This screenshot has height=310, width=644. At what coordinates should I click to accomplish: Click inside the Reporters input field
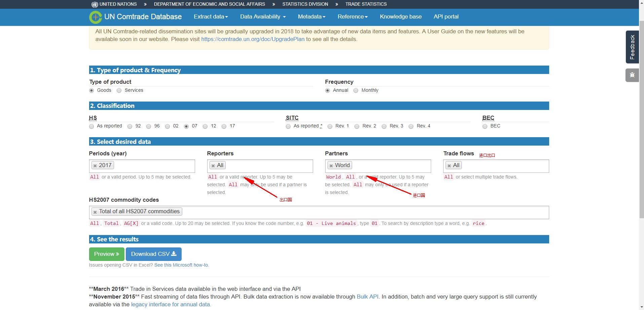(260, 166)
